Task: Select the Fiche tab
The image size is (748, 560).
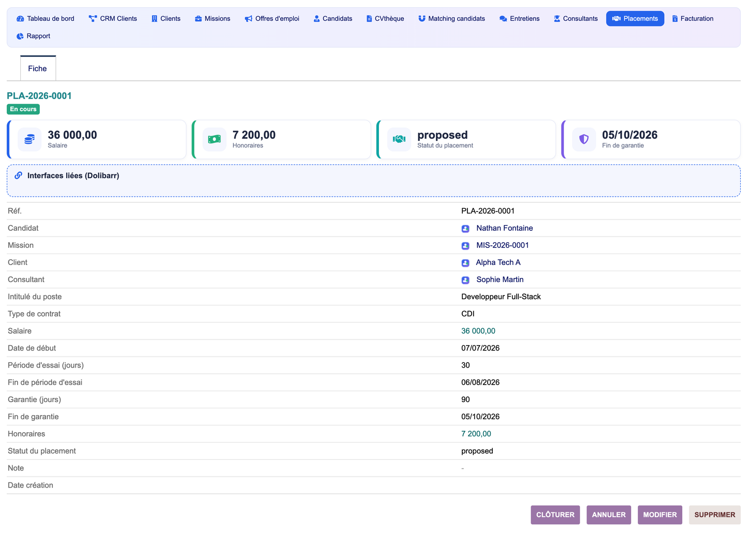Action: tap(38, 68)
